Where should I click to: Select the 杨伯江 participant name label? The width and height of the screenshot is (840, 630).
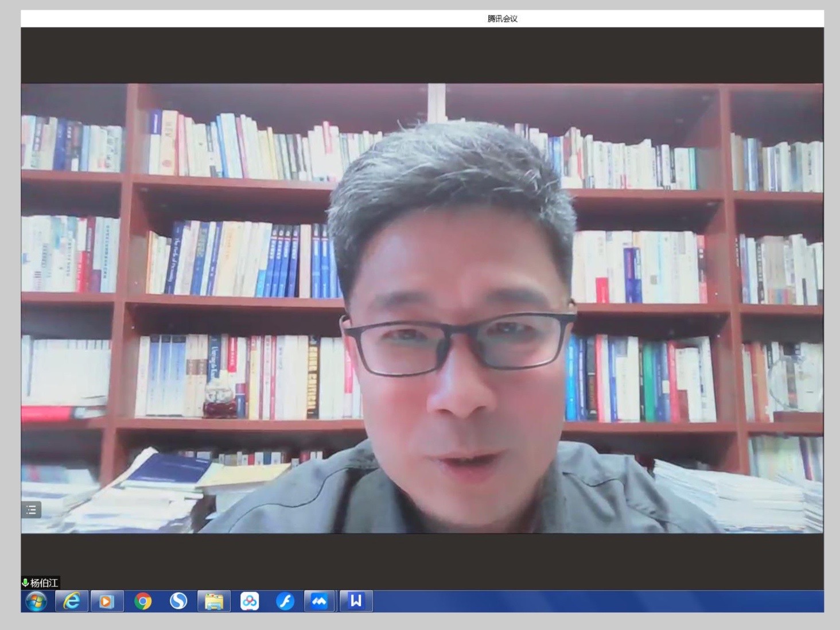click(x=44, y=583)
